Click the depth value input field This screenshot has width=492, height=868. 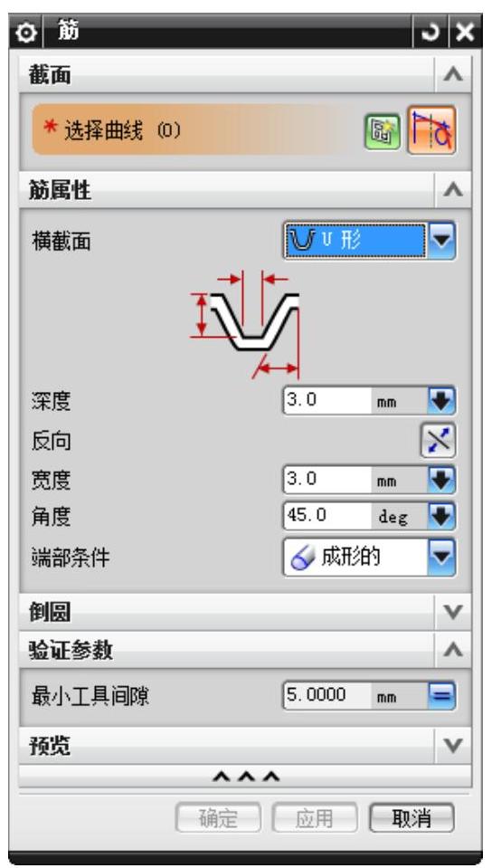327,401
